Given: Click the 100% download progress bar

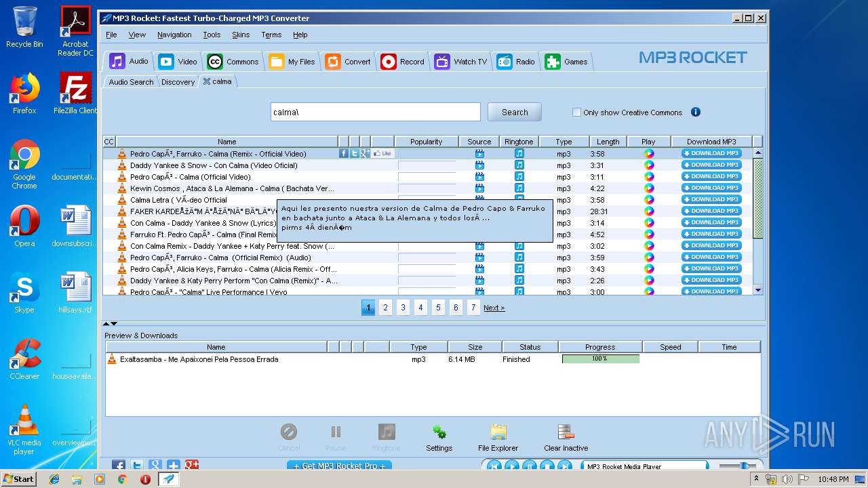Looking at the screenshot, I should 600,359.
